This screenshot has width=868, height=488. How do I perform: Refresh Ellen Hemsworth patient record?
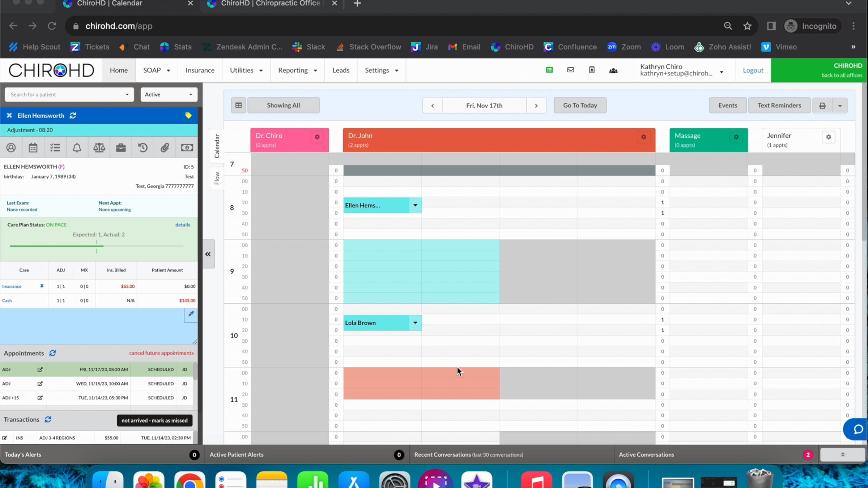73,115
